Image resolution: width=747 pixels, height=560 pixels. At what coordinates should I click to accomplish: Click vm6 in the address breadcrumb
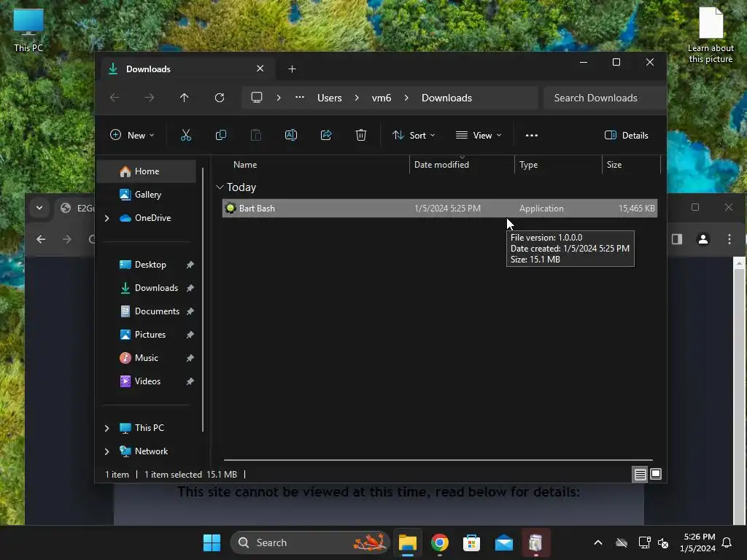[382, 98]
